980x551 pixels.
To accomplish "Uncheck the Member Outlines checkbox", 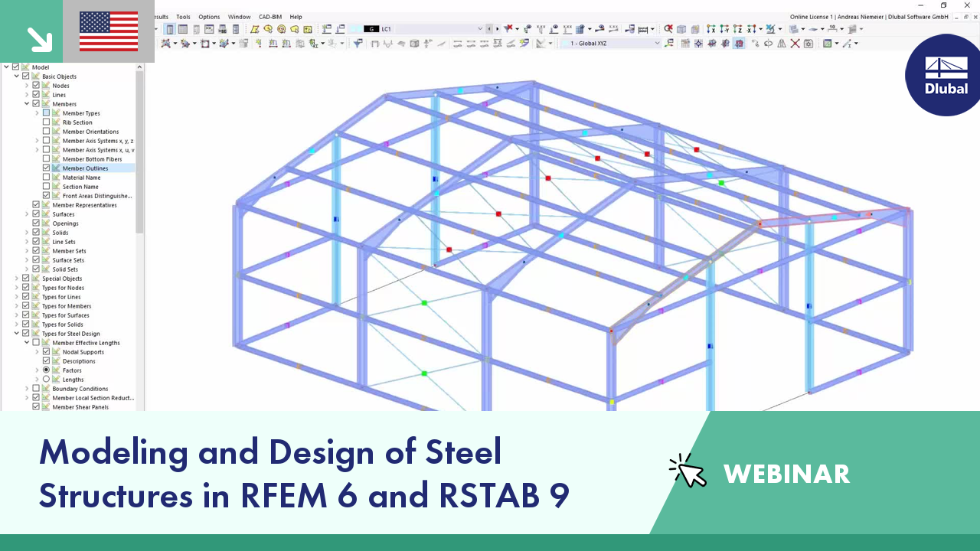I will [x=47, y=168].
